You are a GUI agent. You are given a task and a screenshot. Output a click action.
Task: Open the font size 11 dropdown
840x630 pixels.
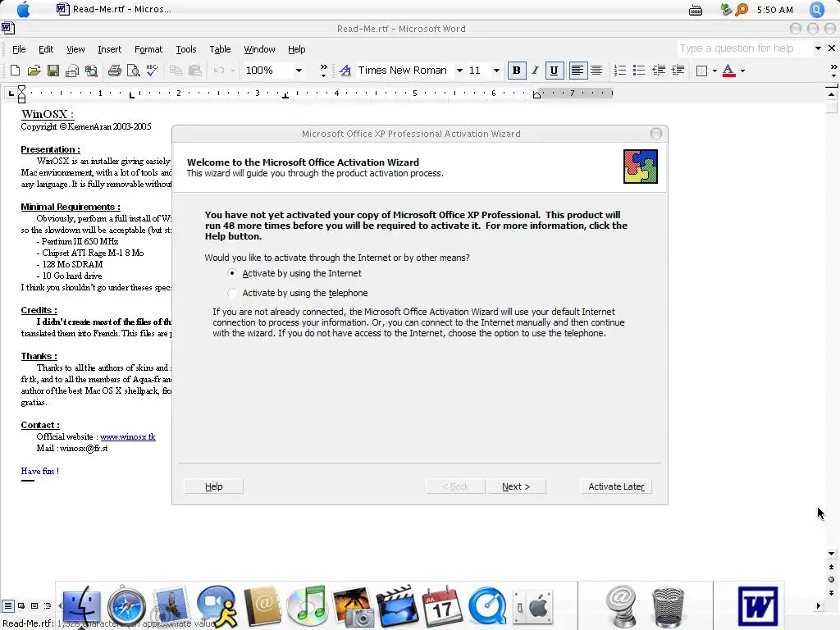click(x=496, y=71)
